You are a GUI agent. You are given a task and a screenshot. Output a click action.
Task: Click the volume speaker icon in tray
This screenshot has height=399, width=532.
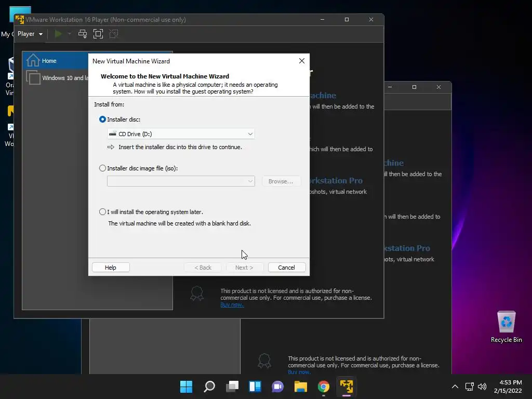click(482, 387)
